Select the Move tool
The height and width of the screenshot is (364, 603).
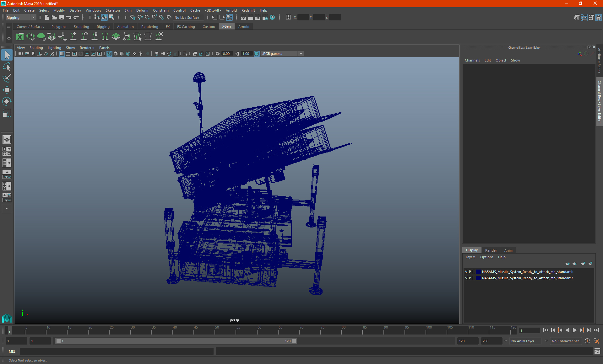pos(7,90)
